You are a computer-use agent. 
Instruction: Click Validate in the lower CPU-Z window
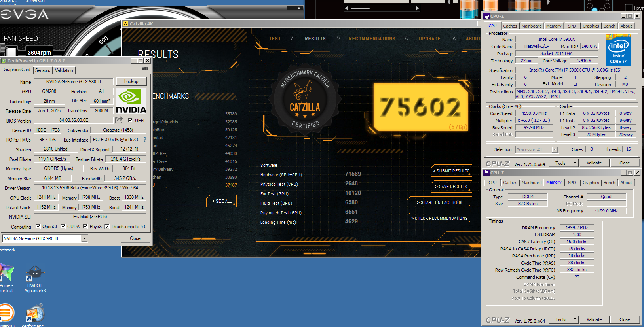[594, 319]
